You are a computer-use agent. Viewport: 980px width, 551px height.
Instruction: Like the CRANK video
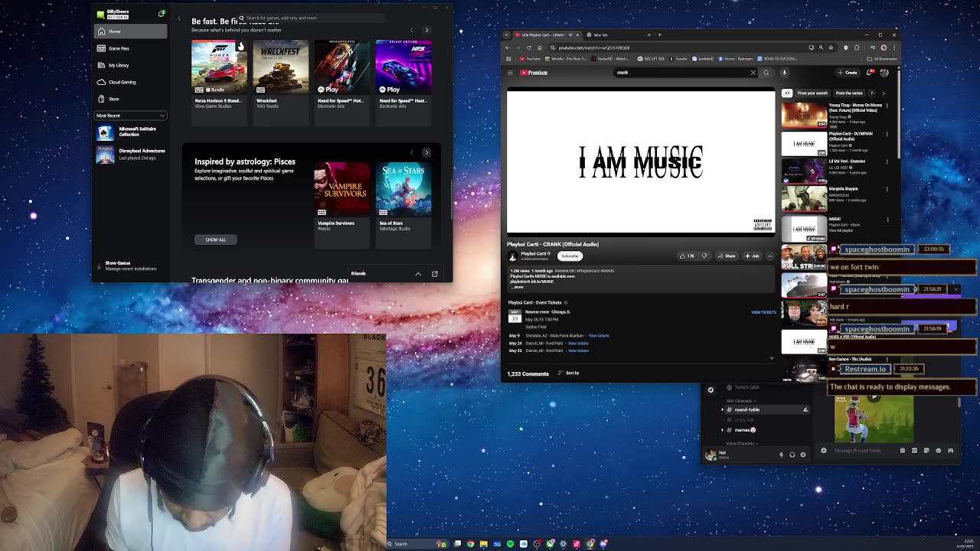click(x=686, y=256)
